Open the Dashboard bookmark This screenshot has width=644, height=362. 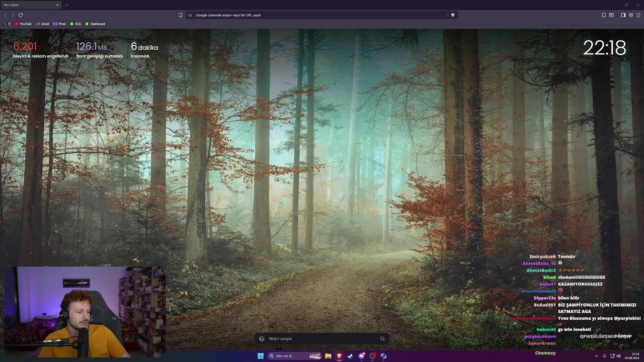pos(95,24)
